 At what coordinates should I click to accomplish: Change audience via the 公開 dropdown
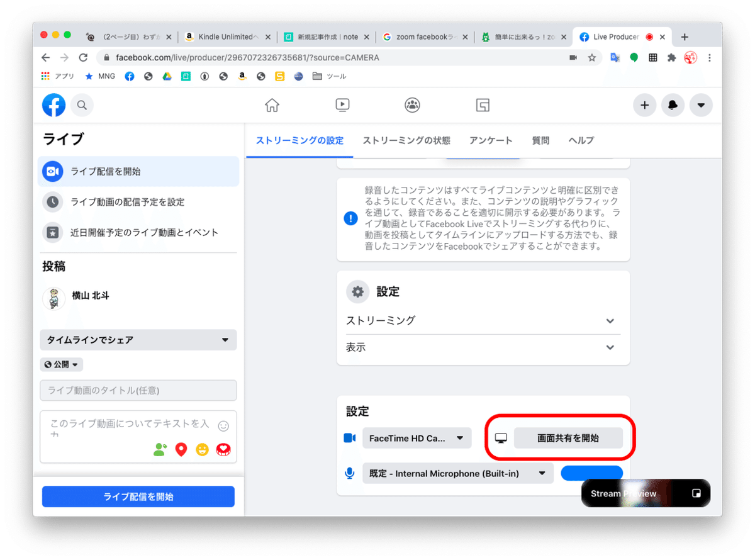point(61,364)
